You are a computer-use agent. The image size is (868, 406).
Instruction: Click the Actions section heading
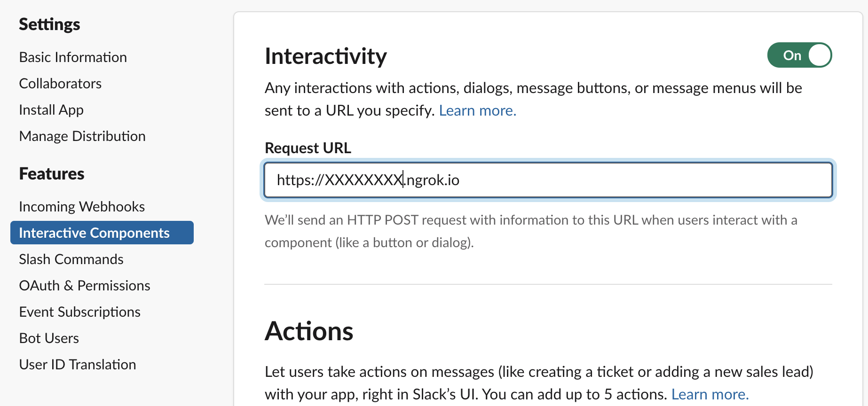(x=309, y=331)
